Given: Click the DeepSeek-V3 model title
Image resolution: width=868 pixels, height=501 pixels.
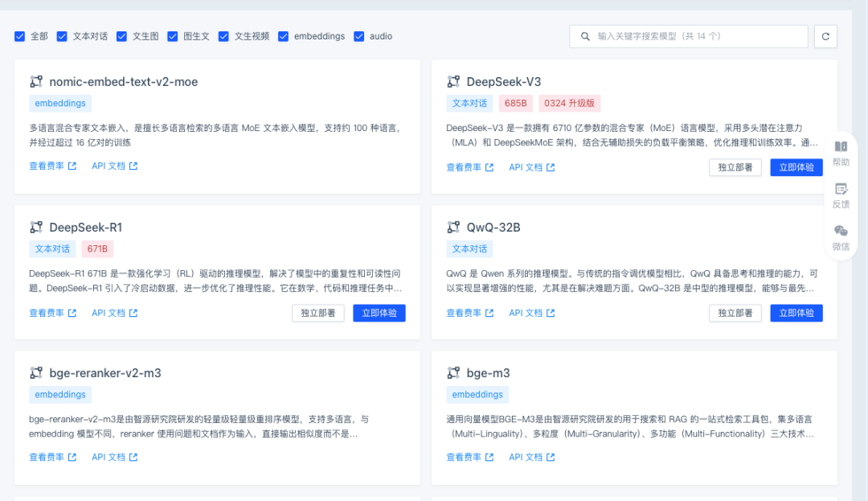Looking at the screenshot, I should click(x=504, y=82).
